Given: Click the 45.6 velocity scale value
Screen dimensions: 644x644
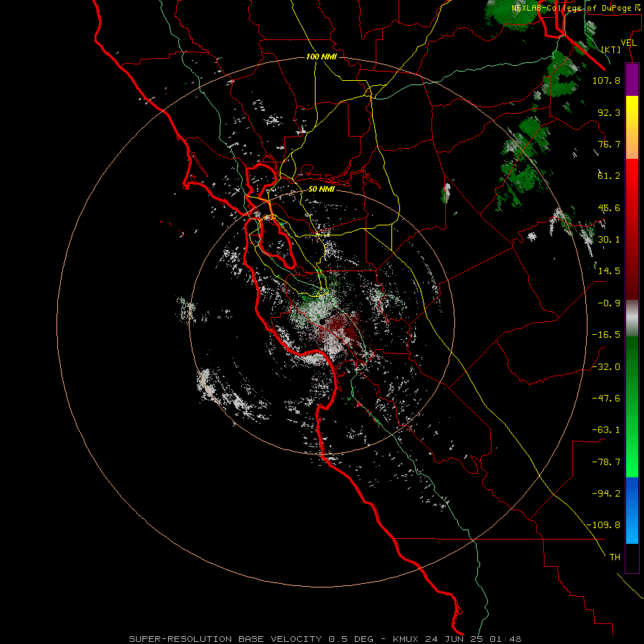Looking at the screenshot, I should coord(609,208).
